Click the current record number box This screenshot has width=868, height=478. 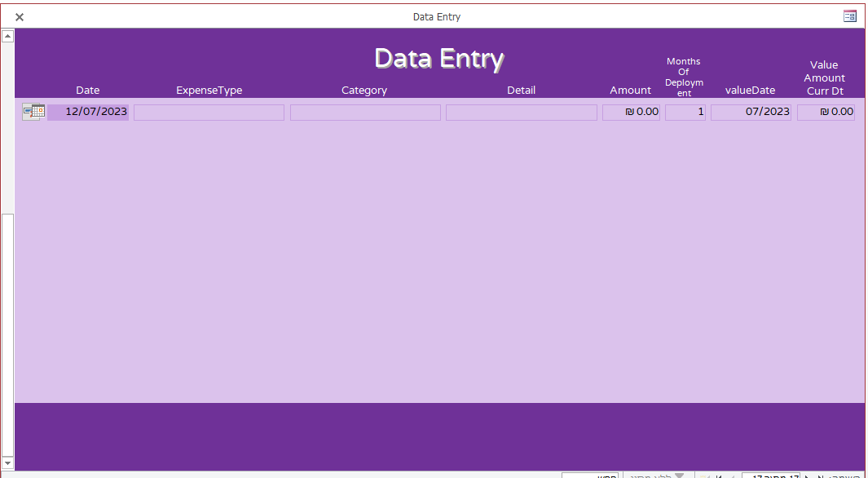coord(770,475)
